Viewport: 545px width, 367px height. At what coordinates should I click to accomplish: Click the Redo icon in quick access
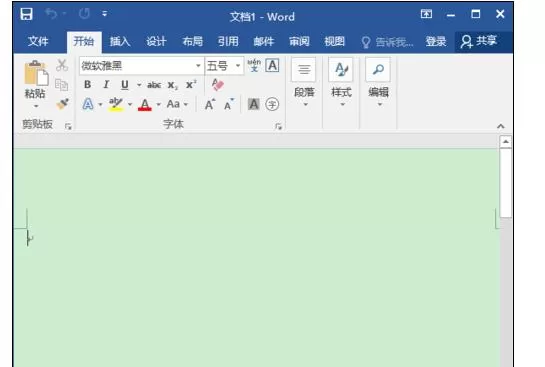[x=84, y=14]
